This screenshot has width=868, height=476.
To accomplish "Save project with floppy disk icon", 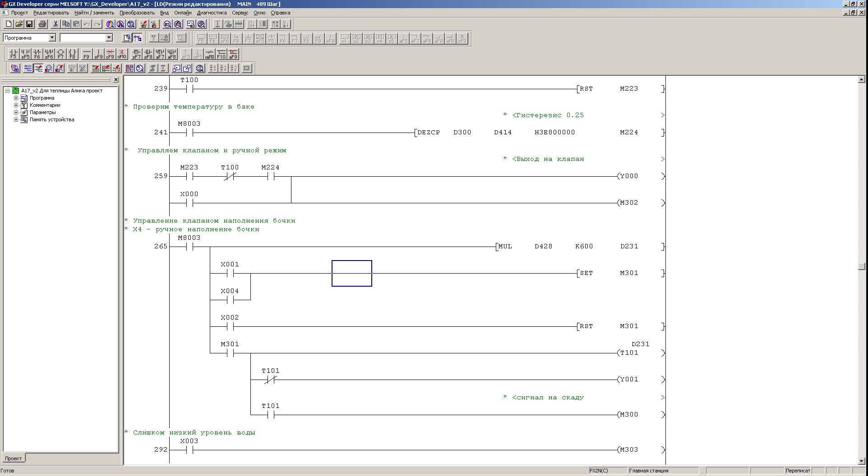I will point(29,24).
